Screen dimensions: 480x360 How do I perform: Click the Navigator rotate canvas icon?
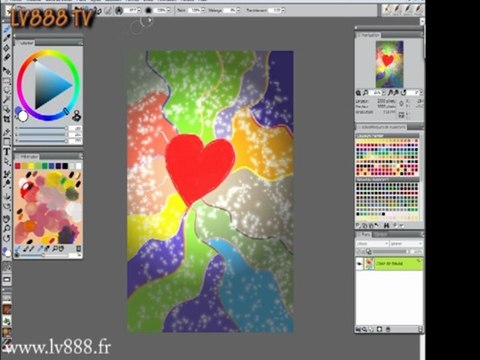(x=404, y=93)
